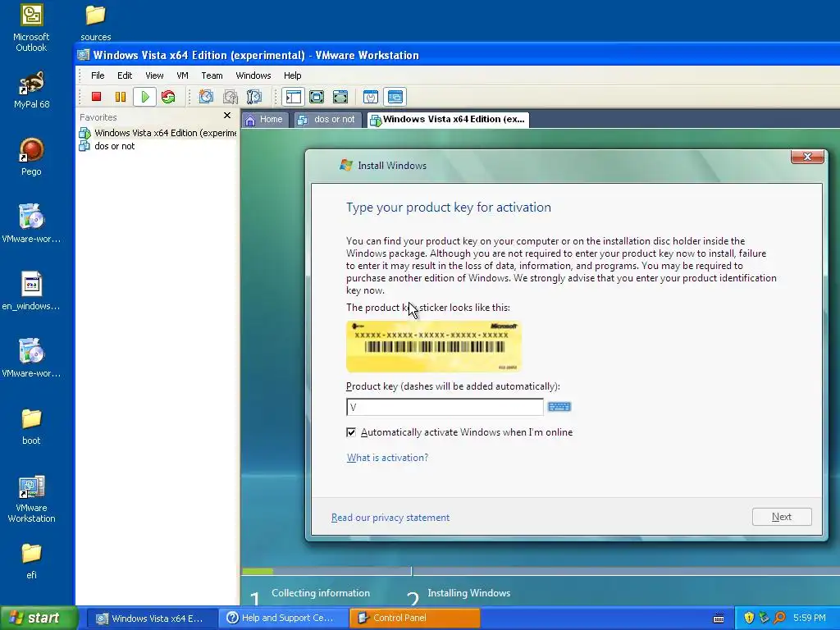Click the keyboard icon on the taskbar
The height and width of the screenshot is (630, 840).
click(x=719, y=619)
